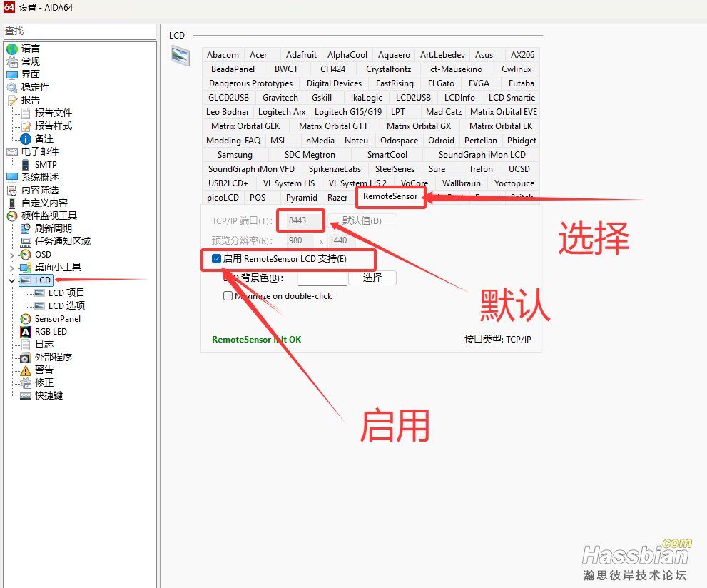707x588 pixels.
Task: Collapse the LCD tree node
Action: click(x=11, y=280)
